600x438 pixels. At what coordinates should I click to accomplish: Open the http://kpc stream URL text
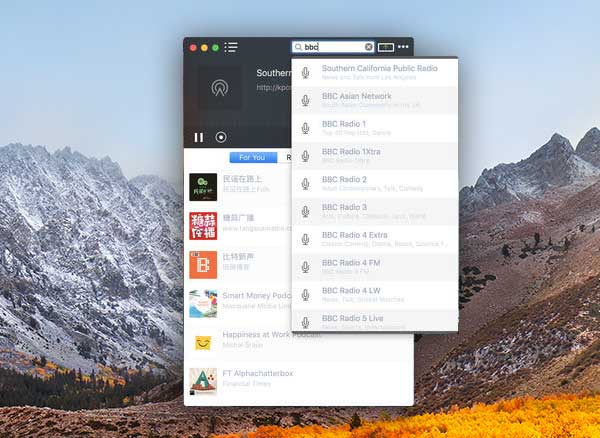[273, 88]
